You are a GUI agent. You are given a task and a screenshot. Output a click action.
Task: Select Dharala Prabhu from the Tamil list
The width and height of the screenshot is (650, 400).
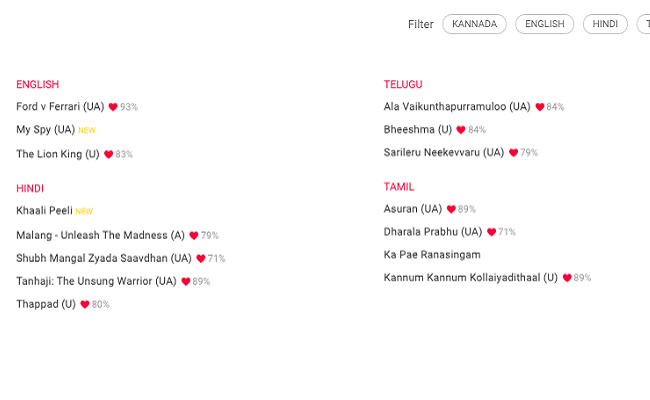click(433, 232)
